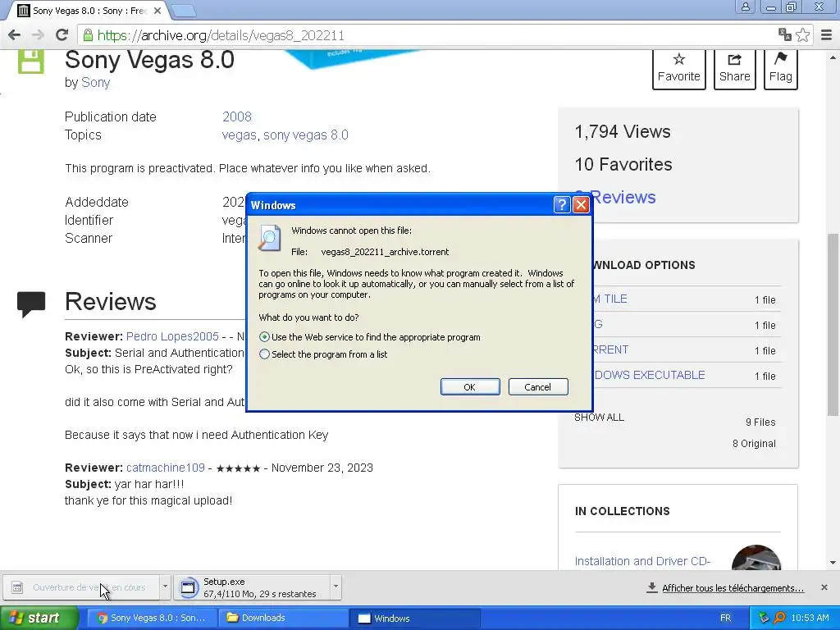Click the collection thumbnail image
Screen dimensions: 840x630
point(756,558)
